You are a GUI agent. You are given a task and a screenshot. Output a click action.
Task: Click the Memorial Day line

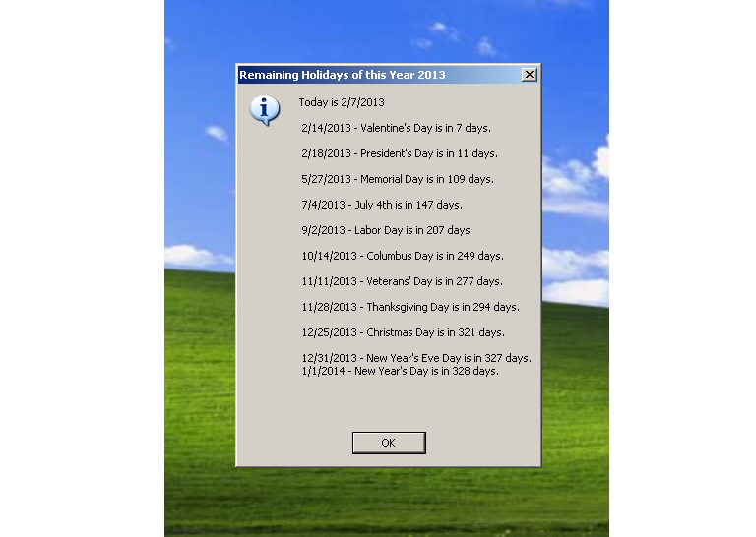click(x=398, y=179)
